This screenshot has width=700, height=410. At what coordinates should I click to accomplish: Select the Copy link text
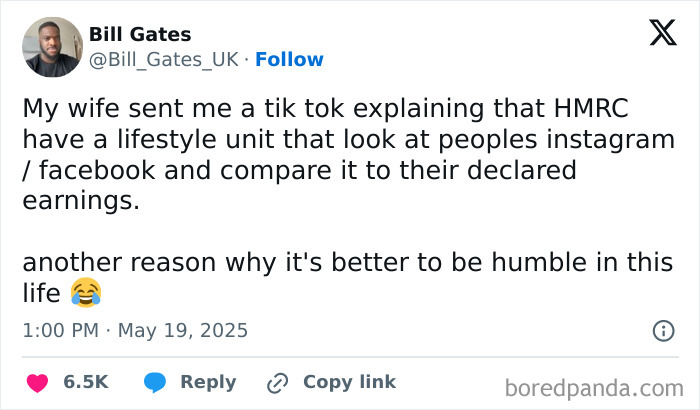tap(349, 382)
